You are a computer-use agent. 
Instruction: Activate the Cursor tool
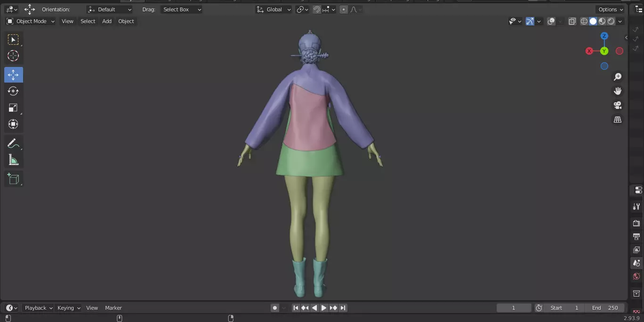[13, 56]
